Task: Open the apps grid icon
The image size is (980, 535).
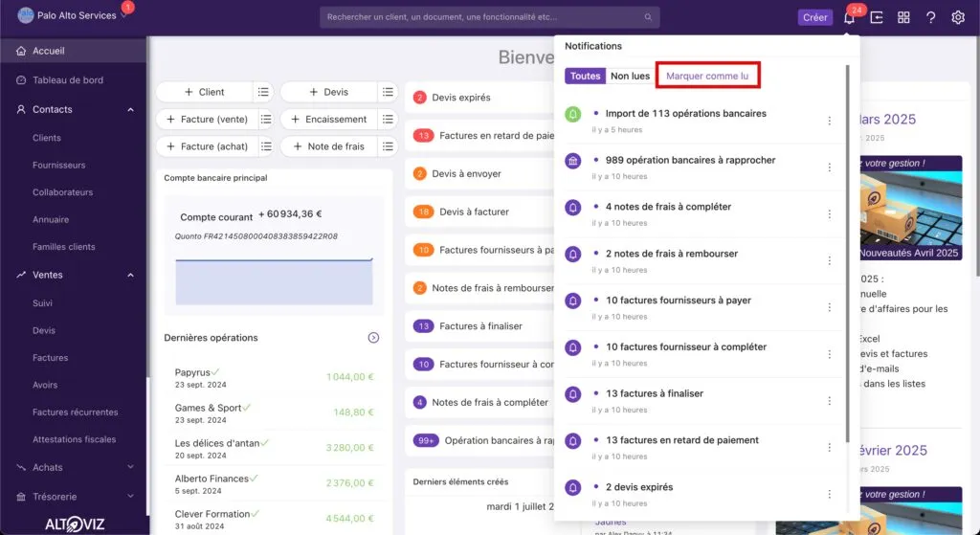Action: (903, 17)
